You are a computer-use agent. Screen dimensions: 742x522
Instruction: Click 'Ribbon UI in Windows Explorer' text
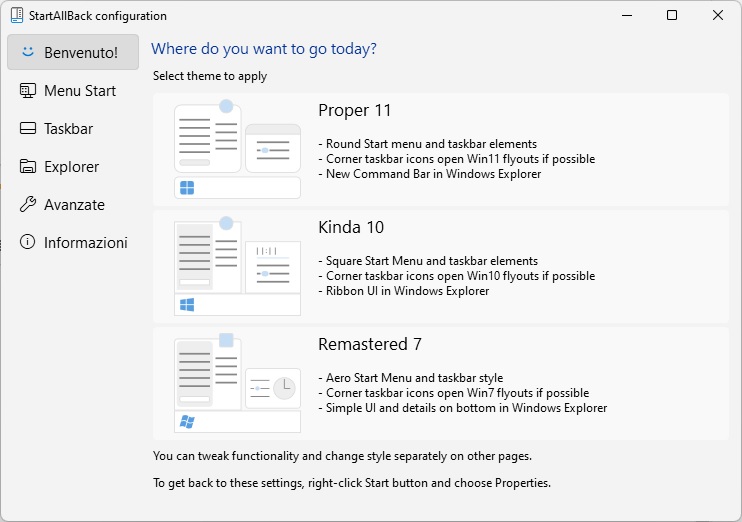(404, 291)
